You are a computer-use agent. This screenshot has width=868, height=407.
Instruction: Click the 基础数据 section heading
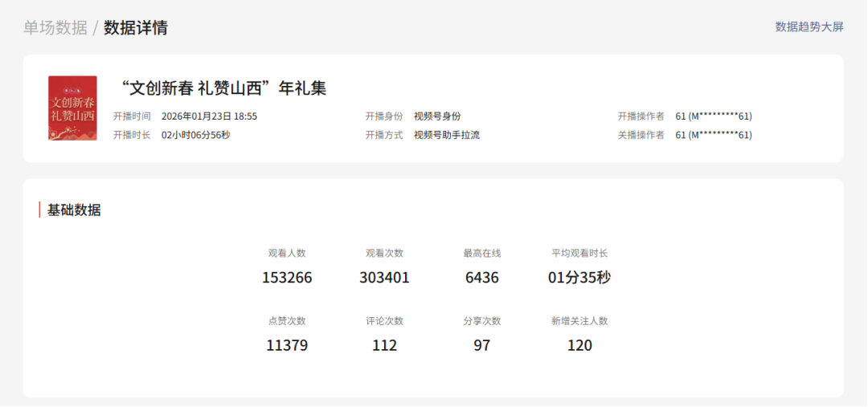pyautogui.click(x=74, y=210)
